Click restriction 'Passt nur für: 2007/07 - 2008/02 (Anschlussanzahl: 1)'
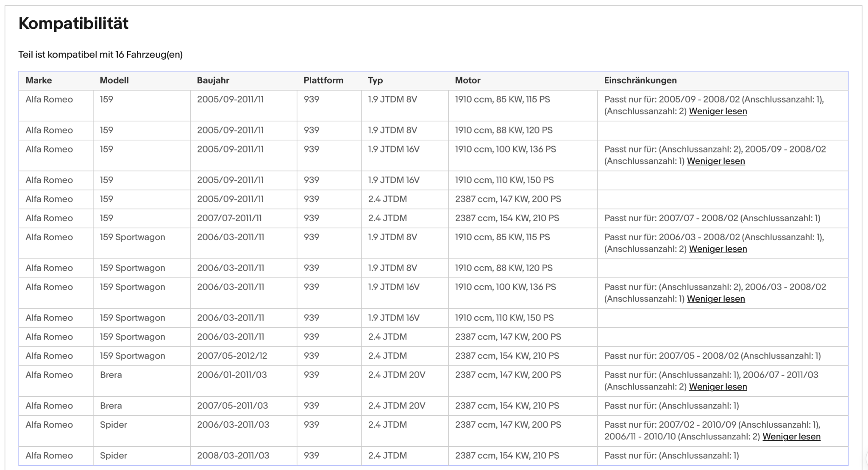Screen dimensions: 868x470 tap(712, 218)
